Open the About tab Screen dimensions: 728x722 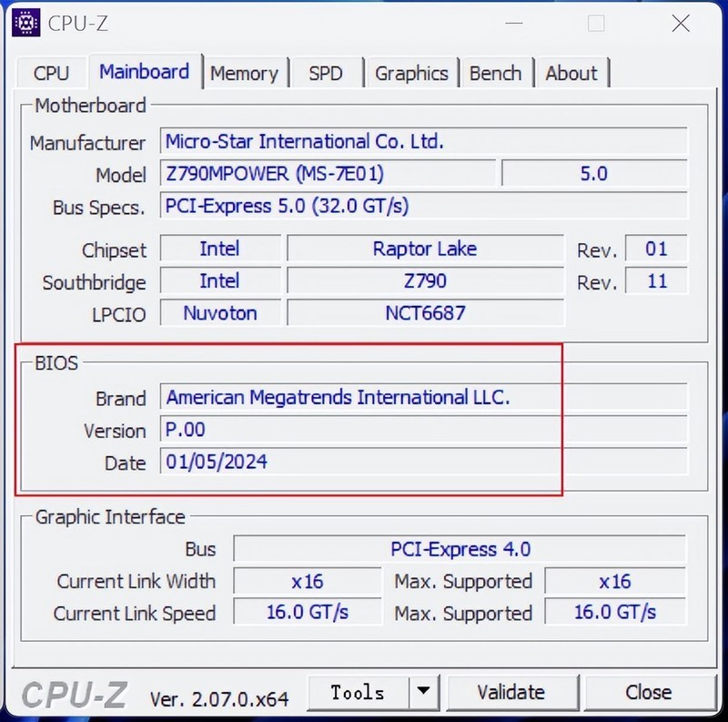click(x=571, y=73)
